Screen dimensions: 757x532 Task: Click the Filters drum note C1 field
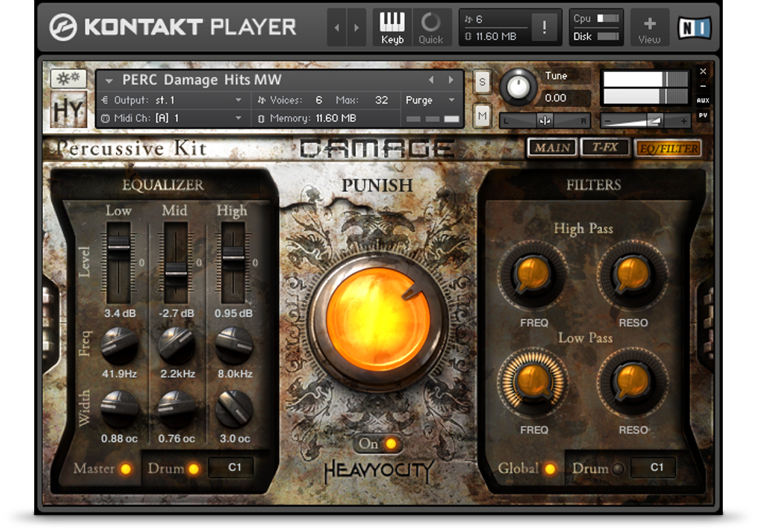654,467
